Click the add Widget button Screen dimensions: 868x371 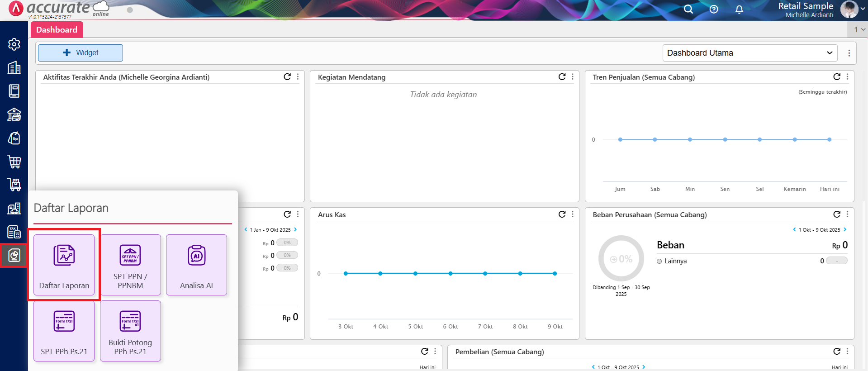[81, 53]
